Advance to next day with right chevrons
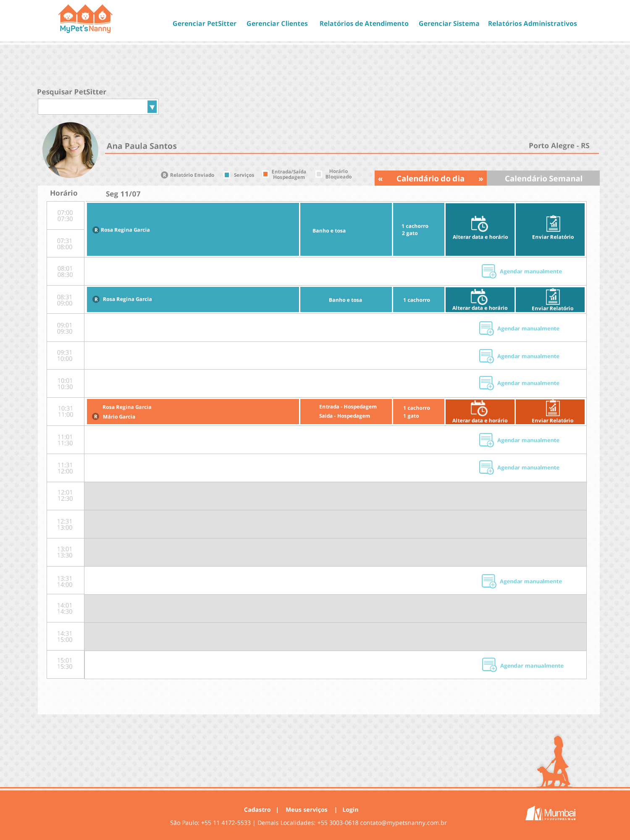The image size is (630, 840). click(480, 179)
